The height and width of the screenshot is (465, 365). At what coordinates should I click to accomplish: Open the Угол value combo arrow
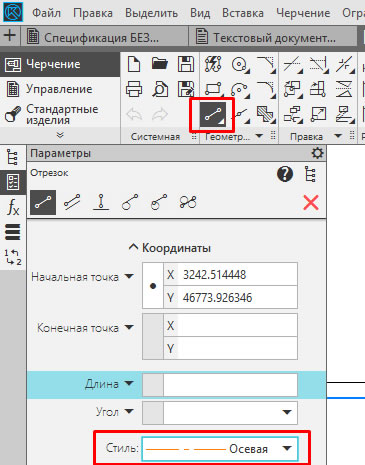(x=287, y=413)
